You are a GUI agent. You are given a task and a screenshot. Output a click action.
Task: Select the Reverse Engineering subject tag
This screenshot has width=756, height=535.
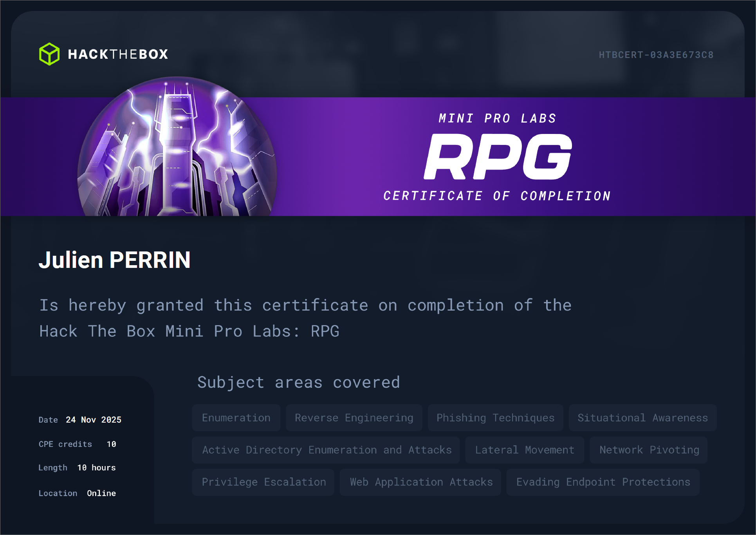[x=354, y=418]
